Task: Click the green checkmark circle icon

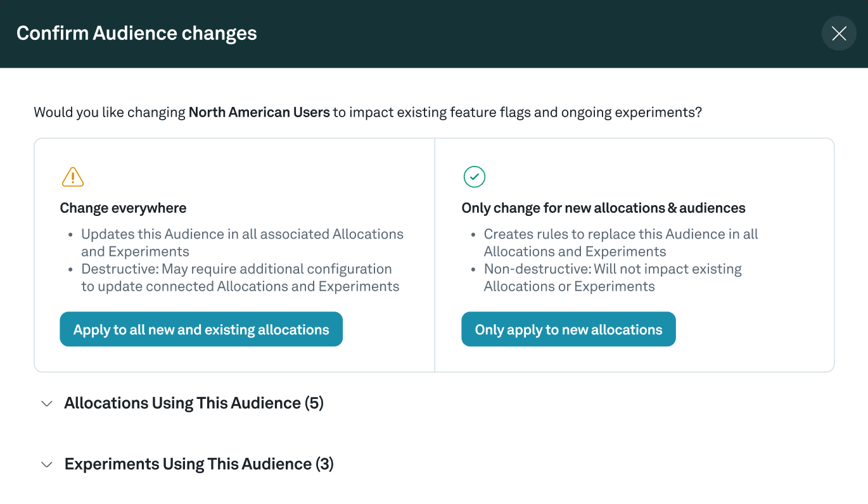Action: coord(475,177)
